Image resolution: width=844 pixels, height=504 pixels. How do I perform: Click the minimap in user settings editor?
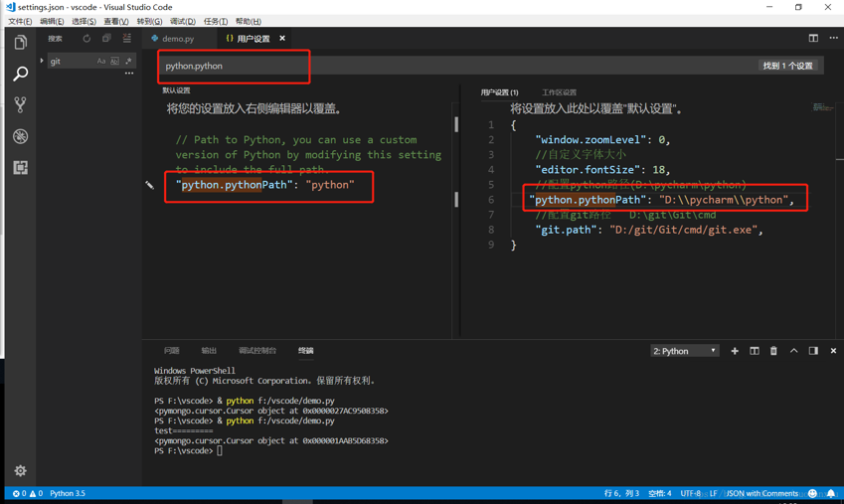822,107
